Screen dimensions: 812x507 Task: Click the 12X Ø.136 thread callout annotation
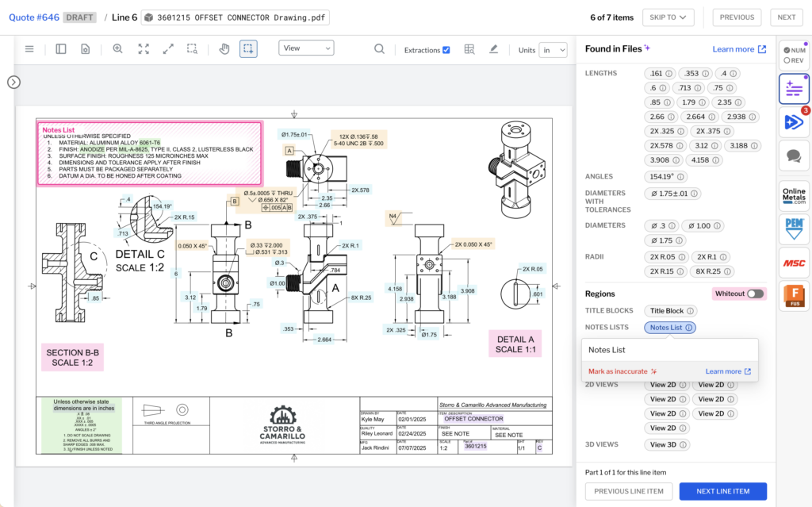358,140
